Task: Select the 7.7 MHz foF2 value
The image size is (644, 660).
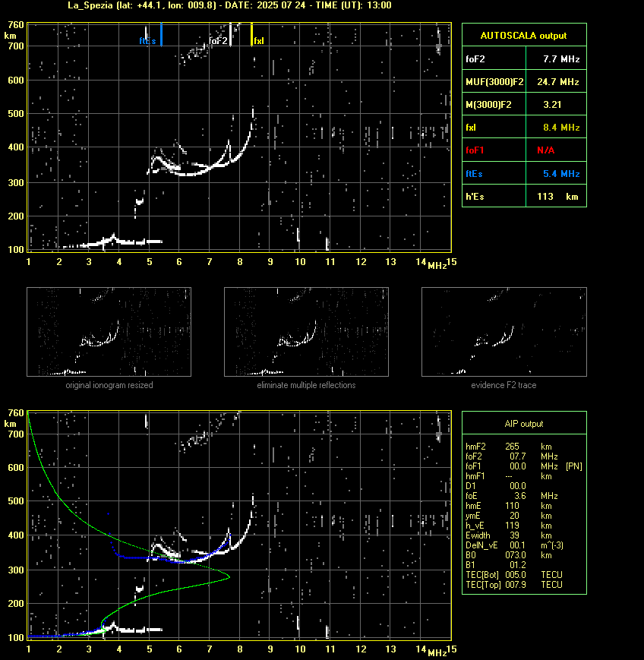Action: click(561, 59)
